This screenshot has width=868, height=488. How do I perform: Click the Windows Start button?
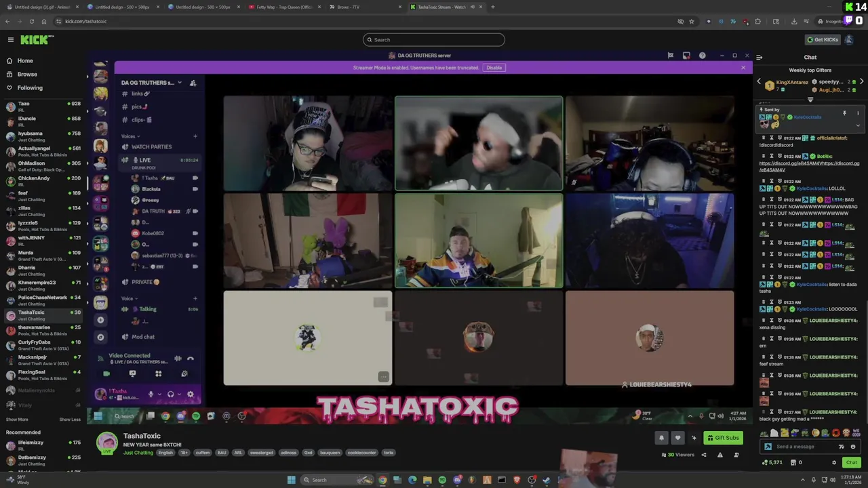292,480
